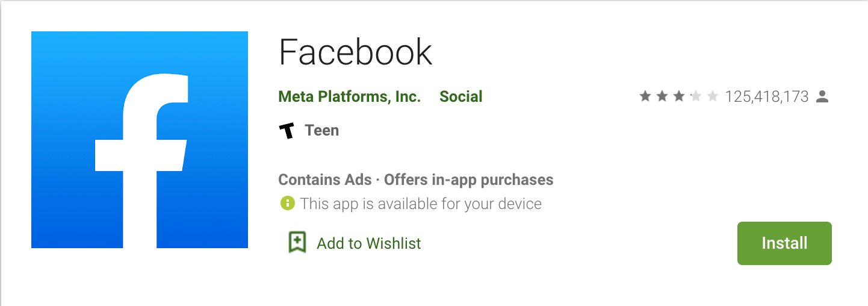
Task: Click the fourth, half-filled rating star
Action: (696, 96)
